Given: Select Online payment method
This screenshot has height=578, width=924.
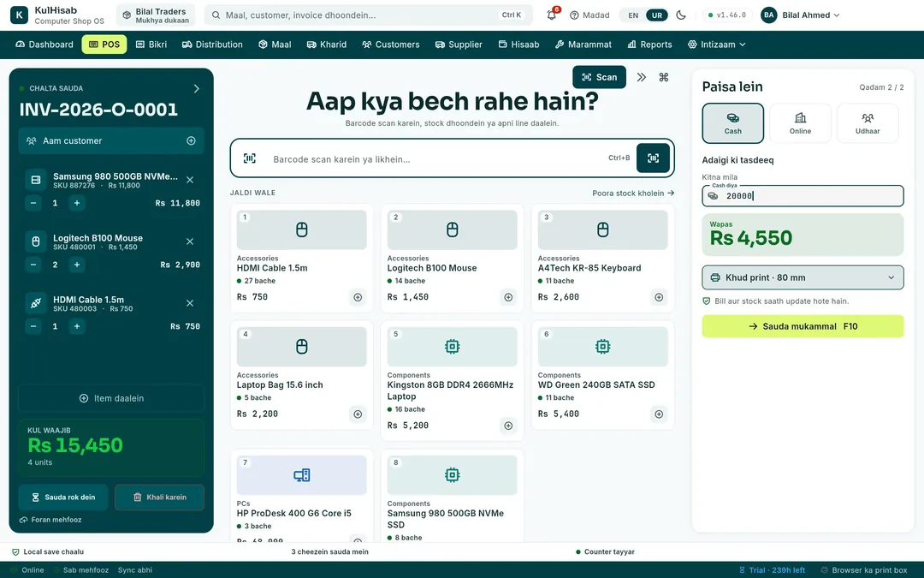Looking at the screenshot, I should tap(800, 123).
